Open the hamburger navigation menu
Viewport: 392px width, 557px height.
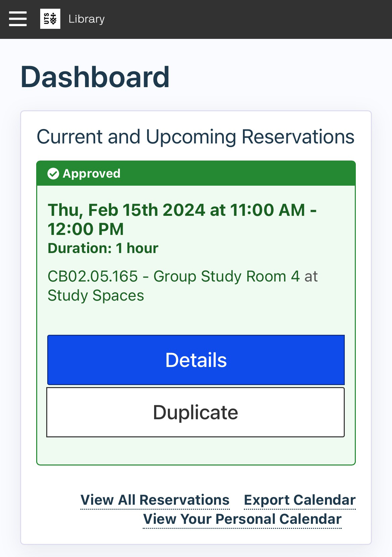point(18,19)
